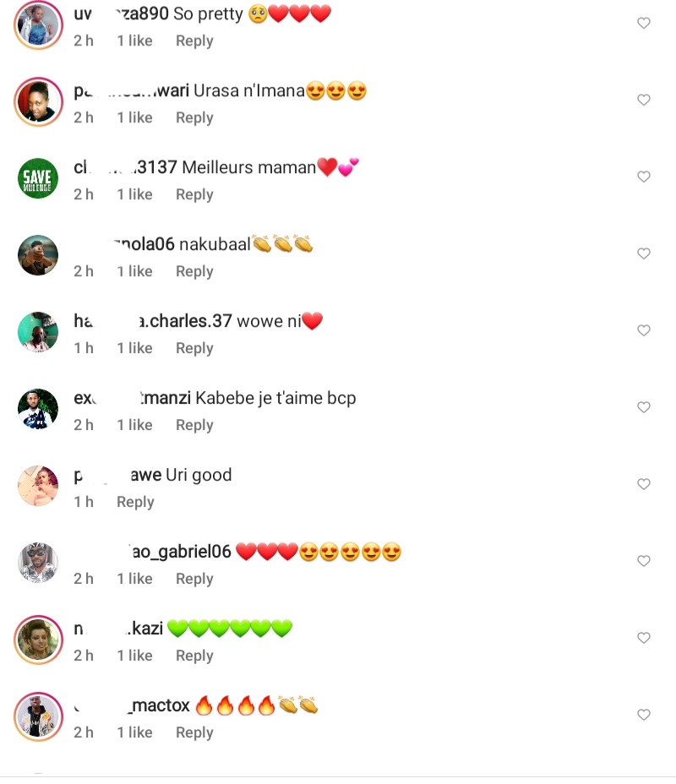Tap heart on "wowe ni" comment
Viewport: 676px width, 784px height.
pyautogui.click(x=644, y=331)
